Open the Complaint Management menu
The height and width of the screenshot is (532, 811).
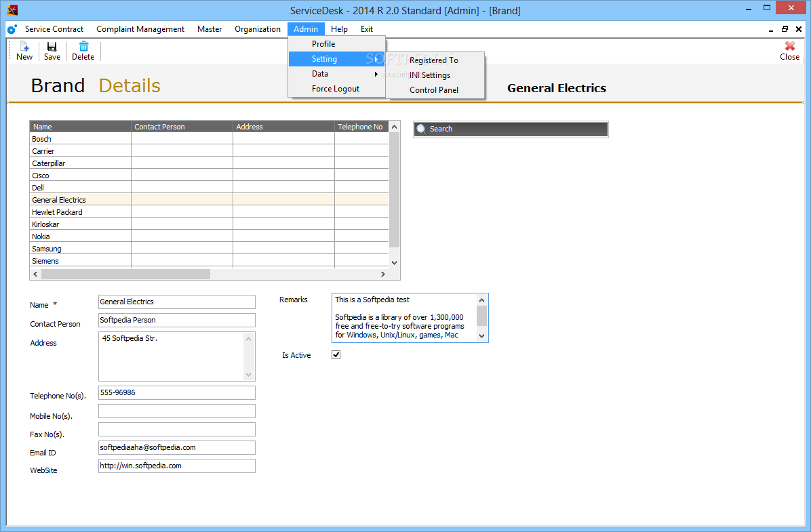(x=140, y=29)
